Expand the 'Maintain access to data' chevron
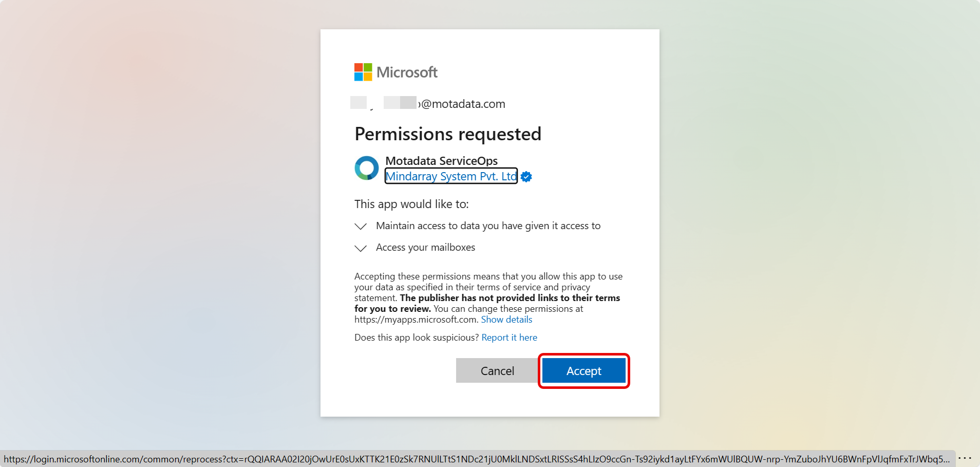This screenshot has height=467, width=980. click(x=361, y=226)
